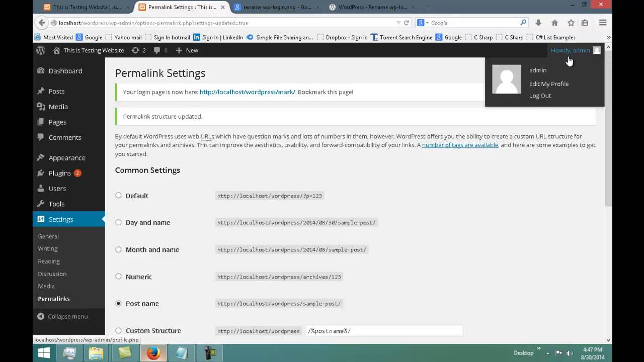Click the Custom Structure /%postname%/ text field
The height and width of the screenshot is (362, 644).
pos(384,331)
